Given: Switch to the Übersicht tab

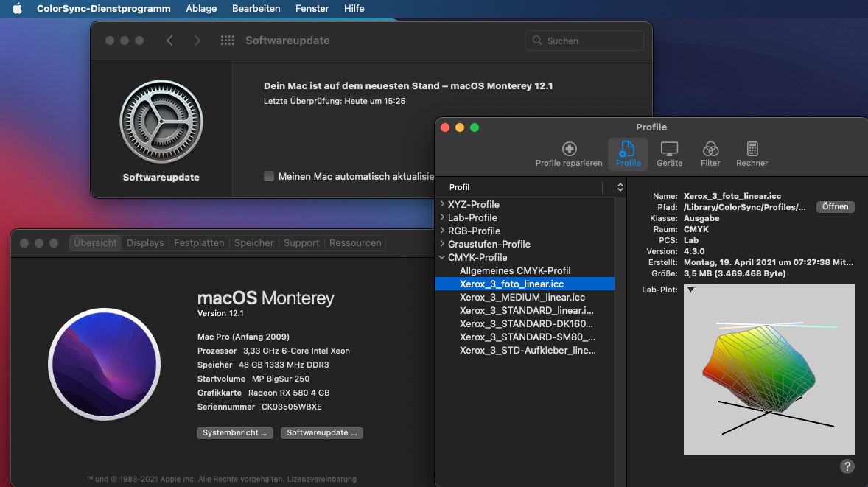Looking at the screenshot, I should [95, 242].
